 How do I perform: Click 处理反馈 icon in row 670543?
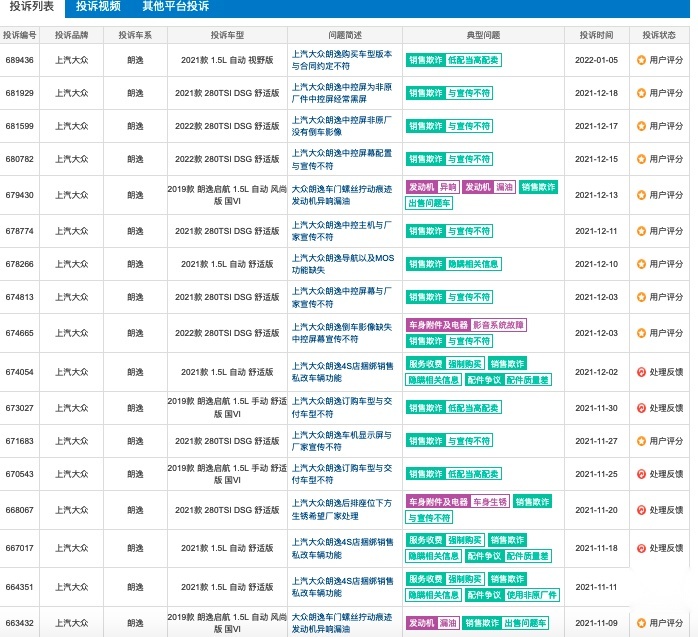[x=641, y=474]
